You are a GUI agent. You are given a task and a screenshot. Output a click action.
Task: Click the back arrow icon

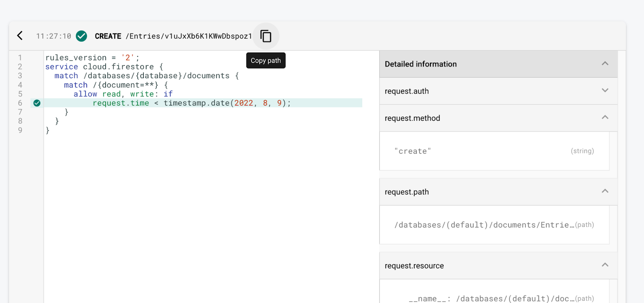tap(20, 36)
